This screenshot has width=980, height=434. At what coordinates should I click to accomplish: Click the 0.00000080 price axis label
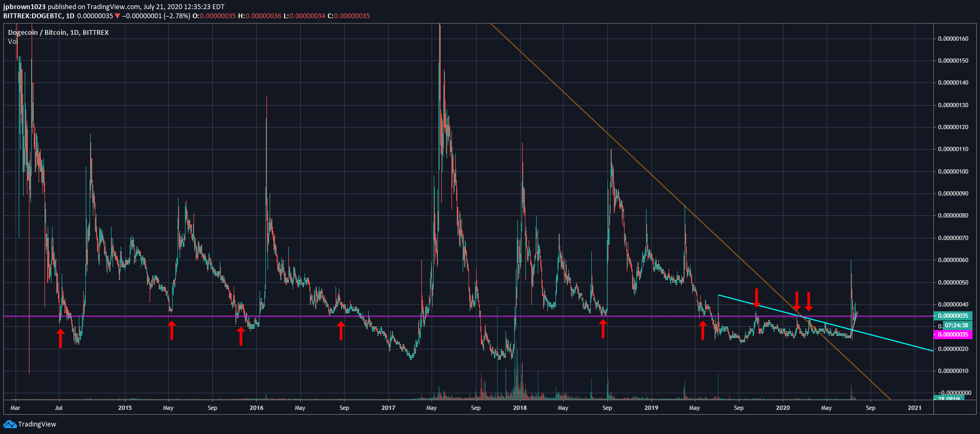click(x=953, y=215)
